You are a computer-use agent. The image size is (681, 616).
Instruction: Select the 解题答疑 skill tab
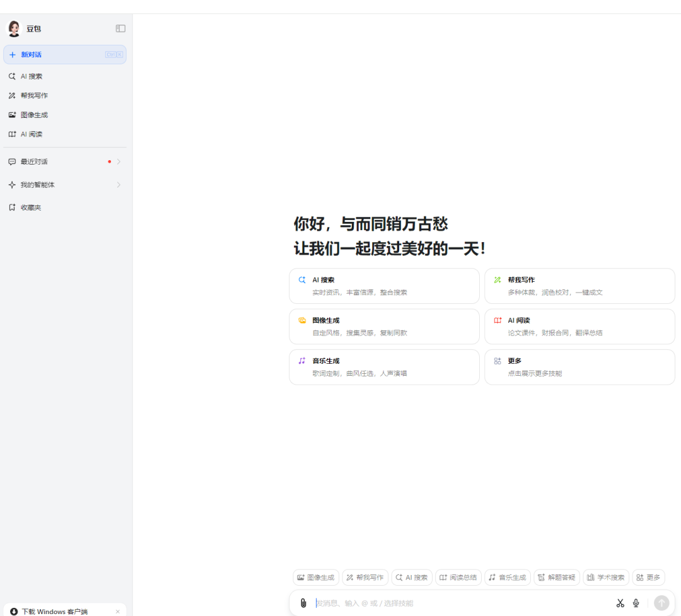tap(557, 577)
